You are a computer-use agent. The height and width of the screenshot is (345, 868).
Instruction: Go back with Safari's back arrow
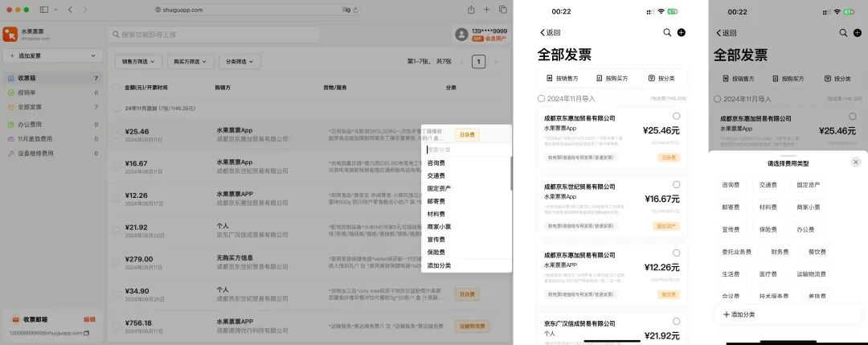70,10
